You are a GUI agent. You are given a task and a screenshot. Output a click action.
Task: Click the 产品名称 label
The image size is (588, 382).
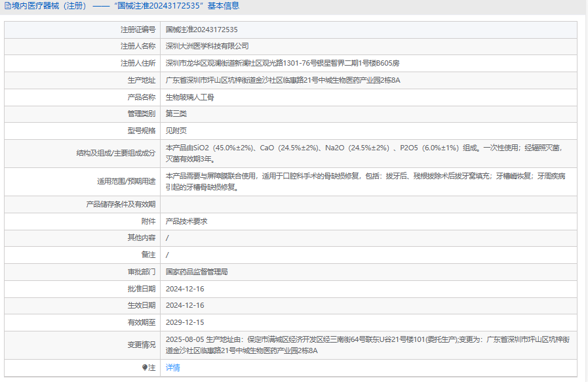(142, 97)
